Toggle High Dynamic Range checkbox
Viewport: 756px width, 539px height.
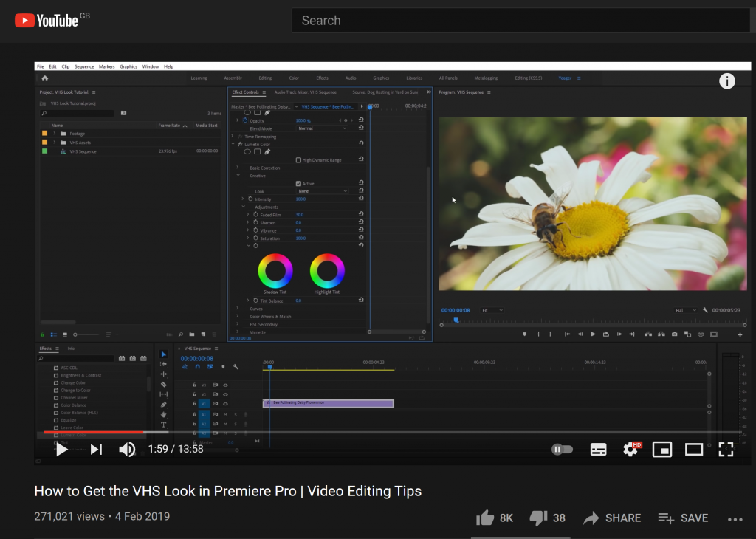298,160
